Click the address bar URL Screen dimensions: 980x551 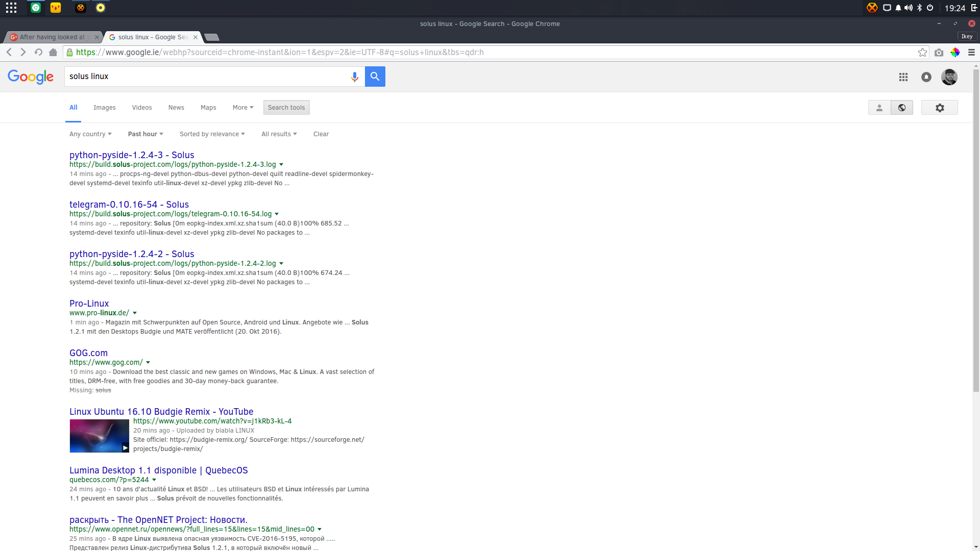tap(280, 52)
